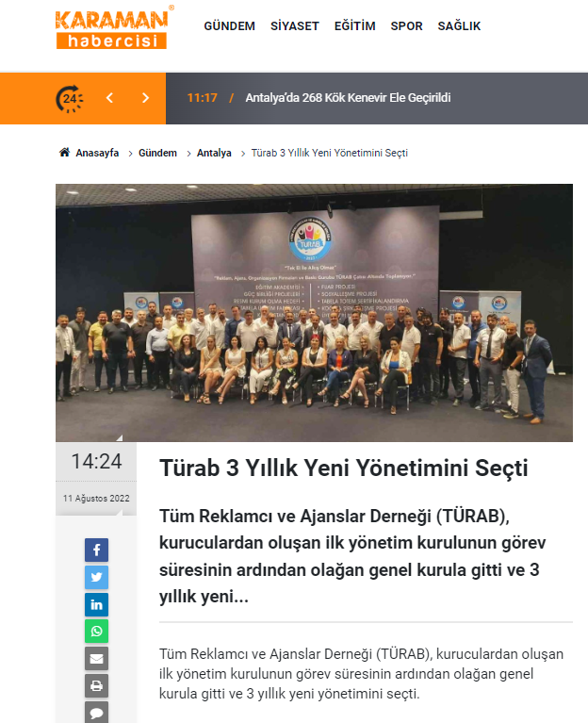588x723 pixels.
Task: Click the 14:24 publish time
Action: (x=96, y=462)
